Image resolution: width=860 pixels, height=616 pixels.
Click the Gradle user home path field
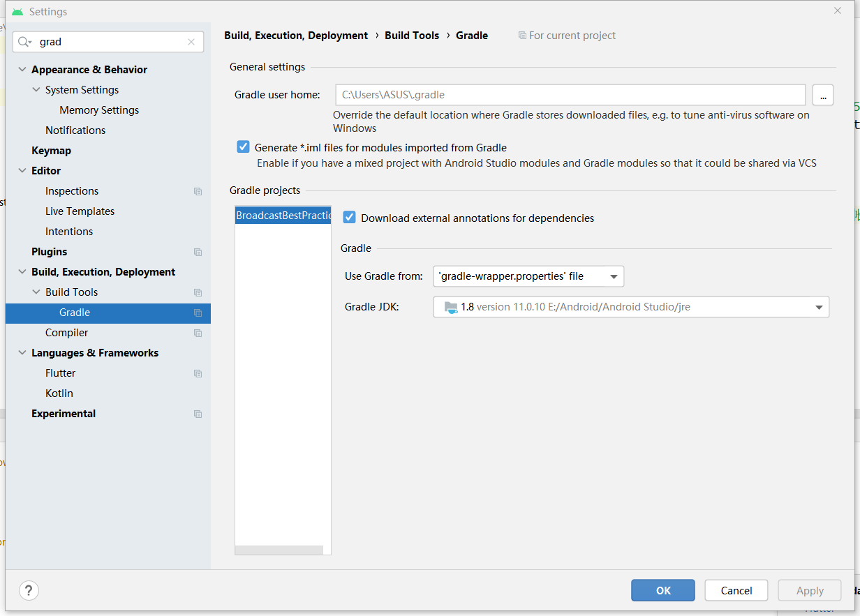coord(570,95)
